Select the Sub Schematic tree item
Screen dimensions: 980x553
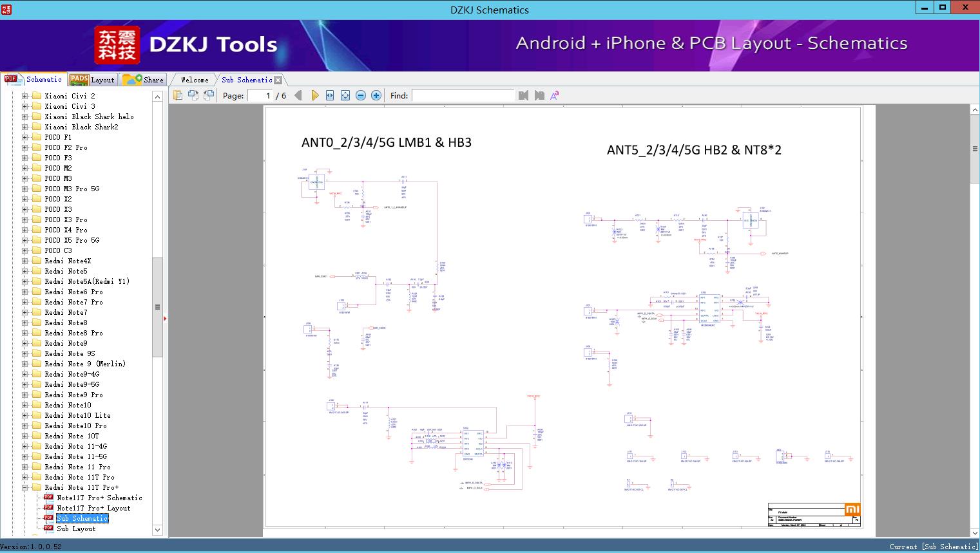pos(82,518)
